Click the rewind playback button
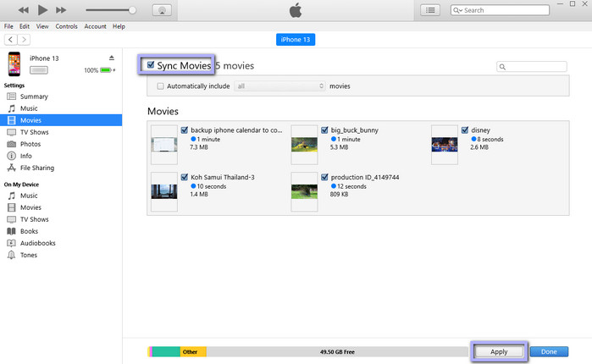 (x=24, y=10)
